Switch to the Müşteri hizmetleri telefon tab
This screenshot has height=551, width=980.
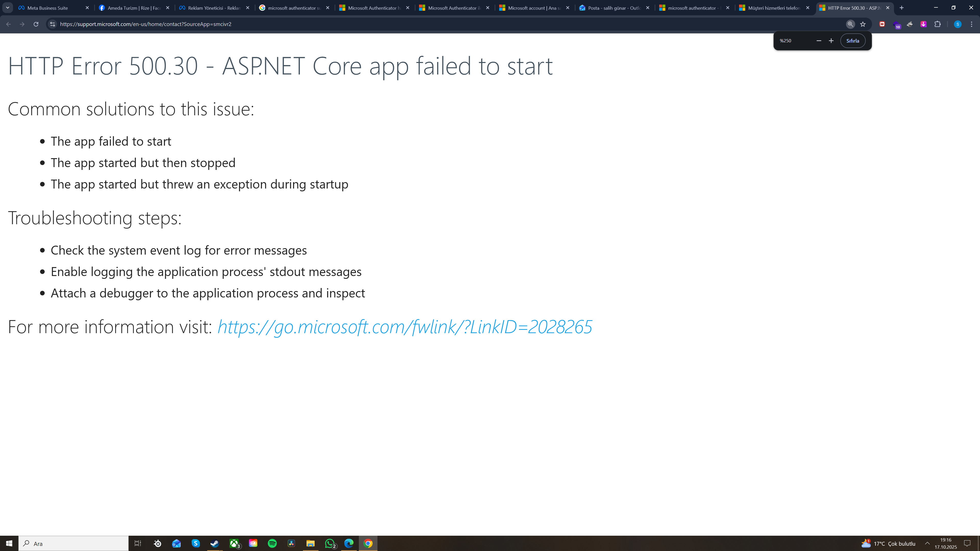(x=774, y=8)
